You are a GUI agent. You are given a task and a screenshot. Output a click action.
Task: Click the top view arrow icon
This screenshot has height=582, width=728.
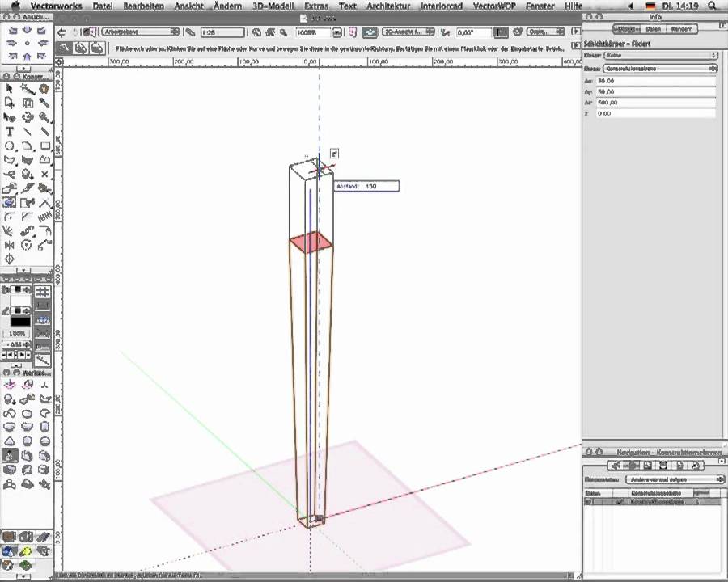(x=27, y=31)
